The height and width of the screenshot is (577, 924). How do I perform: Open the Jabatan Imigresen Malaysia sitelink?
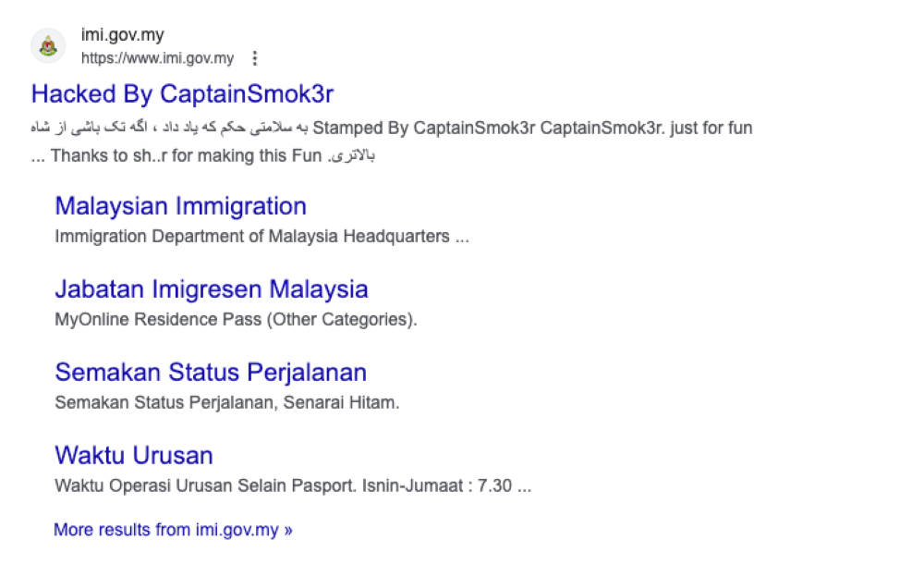click(211, 288)
